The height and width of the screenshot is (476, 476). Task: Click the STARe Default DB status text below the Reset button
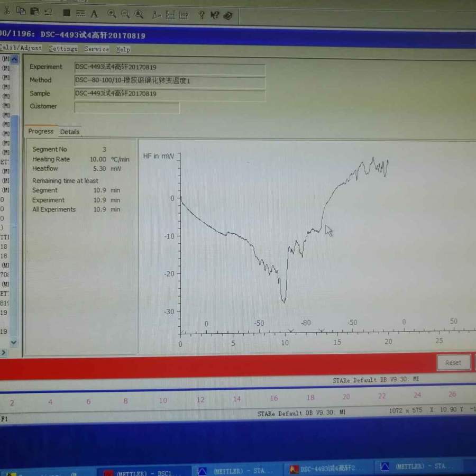(376, 379)
